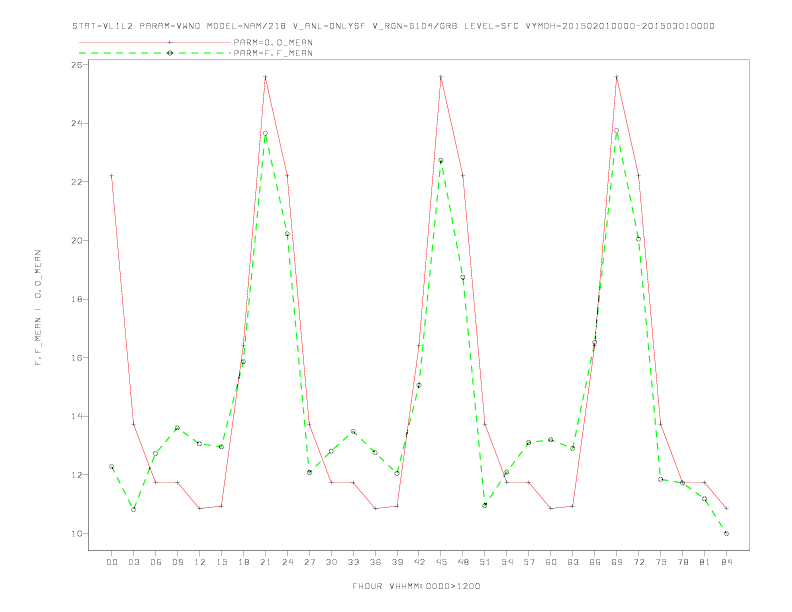Click y-axis tick value 12

pos(76,475)
